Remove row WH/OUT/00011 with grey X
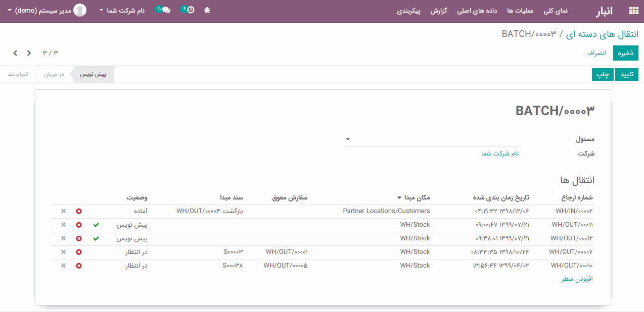The width and height of the screenshot is (644, 312). (x=63, y=225)
